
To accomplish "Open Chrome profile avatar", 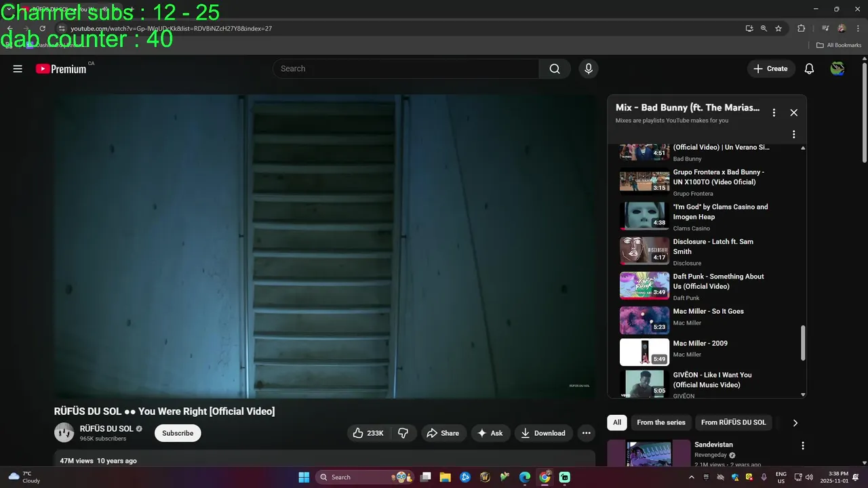I will [x=842, y=28].
